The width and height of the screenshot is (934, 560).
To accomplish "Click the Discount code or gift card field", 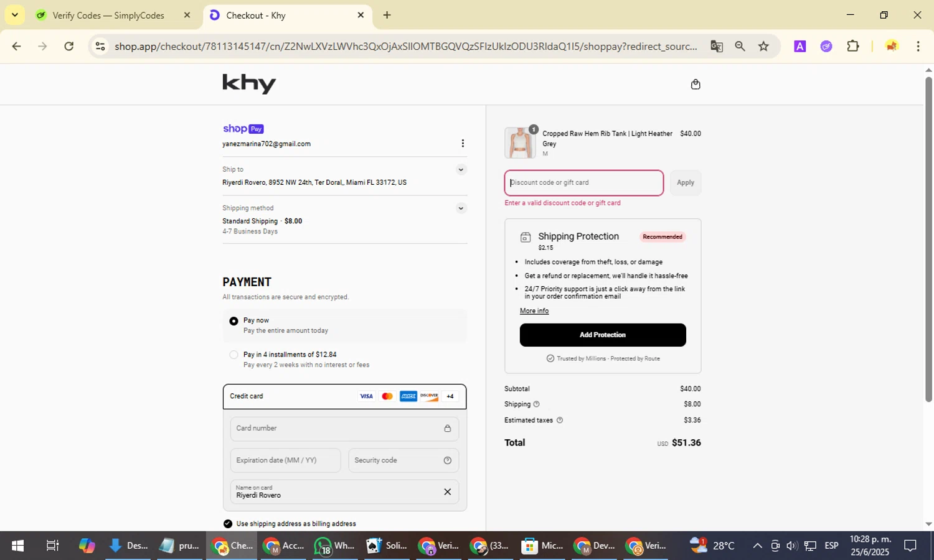I will (584, 183).
